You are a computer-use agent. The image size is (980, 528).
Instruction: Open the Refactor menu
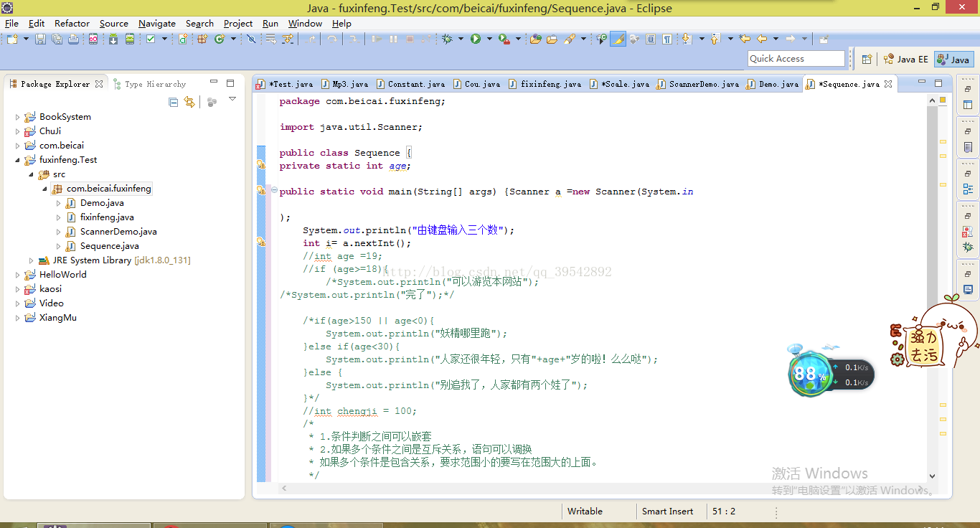tap(72, 23)
